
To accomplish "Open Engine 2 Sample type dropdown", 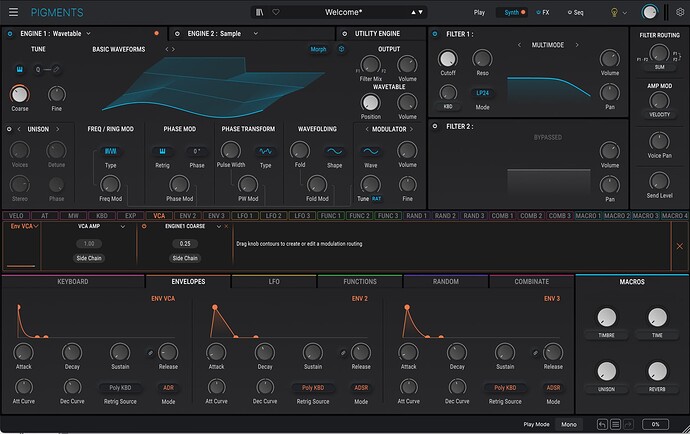I will click(255, 33).
